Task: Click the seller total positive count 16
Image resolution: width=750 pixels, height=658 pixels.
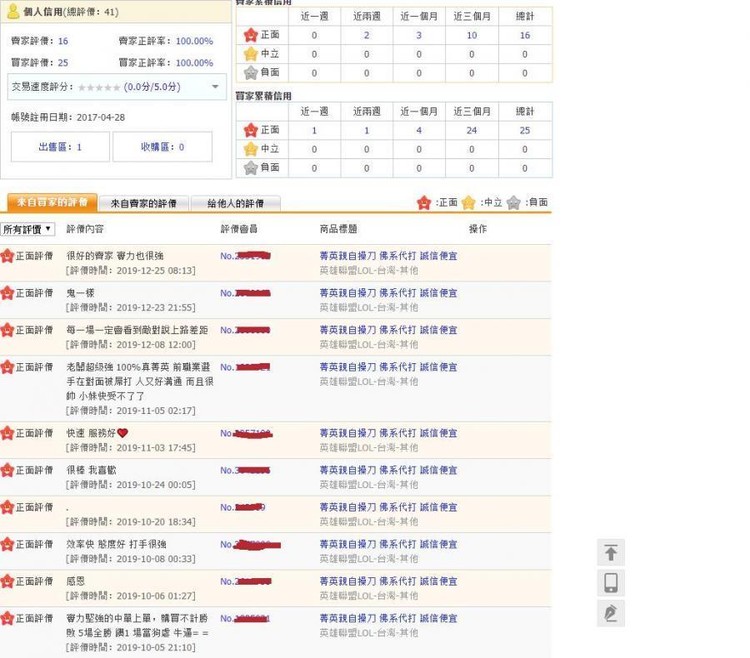Action: pyautogui.click(x=525, y=35)
